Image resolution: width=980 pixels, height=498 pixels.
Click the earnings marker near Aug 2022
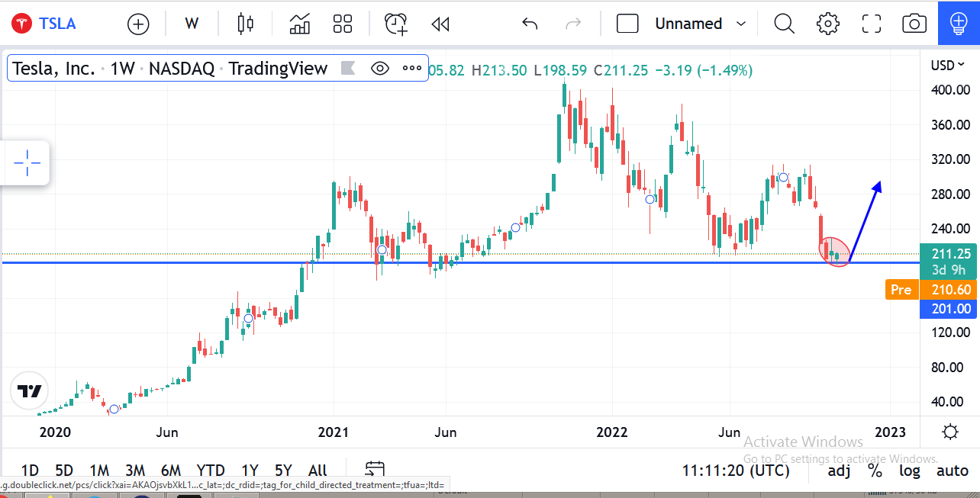[783, 178]
